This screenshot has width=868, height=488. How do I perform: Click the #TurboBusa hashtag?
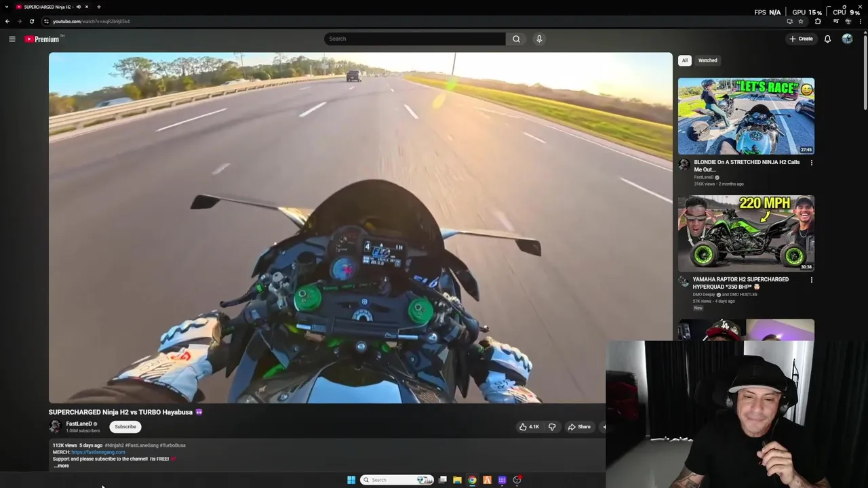coord(173,445)
